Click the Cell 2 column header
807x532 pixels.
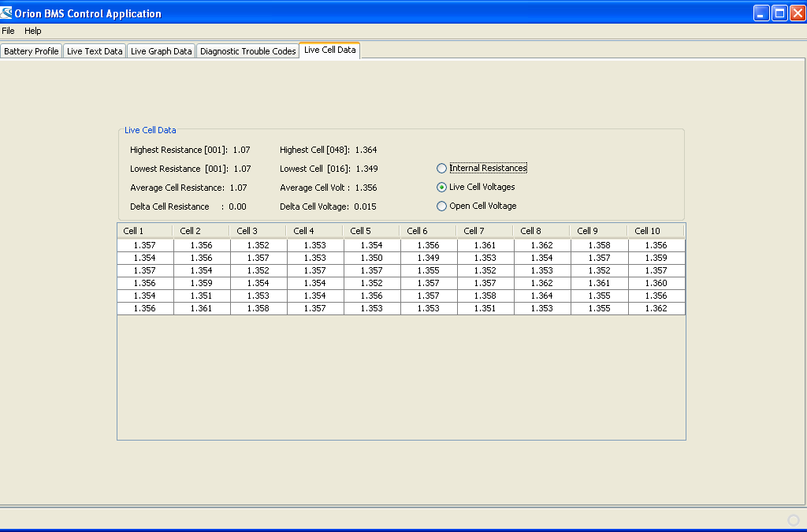[201, 231]
